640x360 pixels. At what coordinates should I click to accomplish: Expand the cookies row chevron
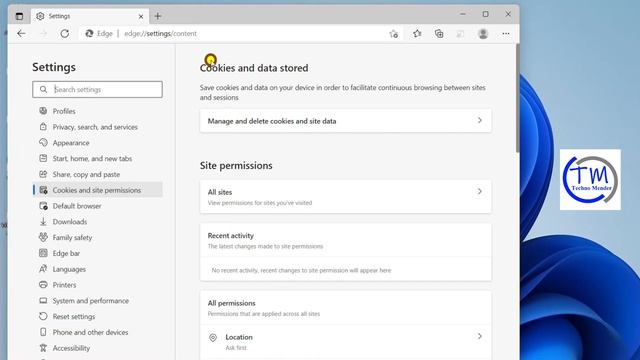point(480,120)
